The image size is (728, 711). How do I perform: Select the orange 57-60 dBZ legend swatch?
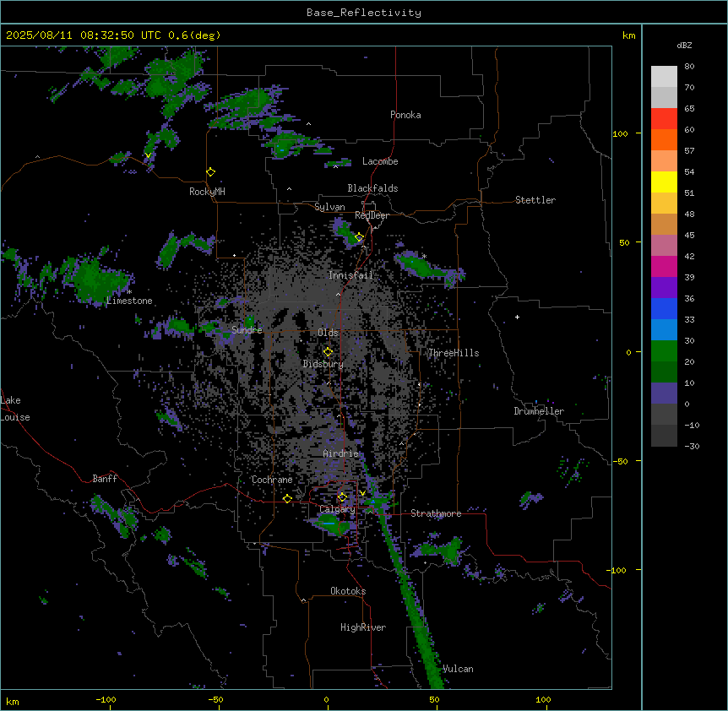(664, 139)
